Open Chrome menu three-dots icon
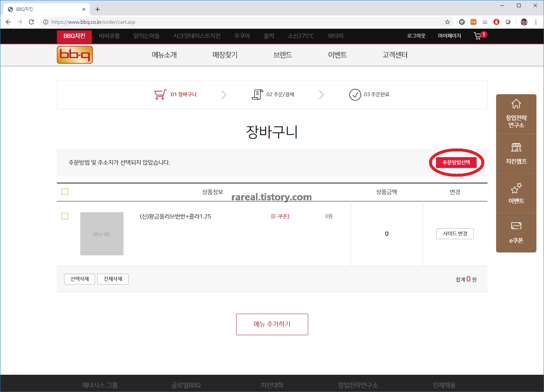Viewport: 544px width, 392px height. (x=536, y=22)
